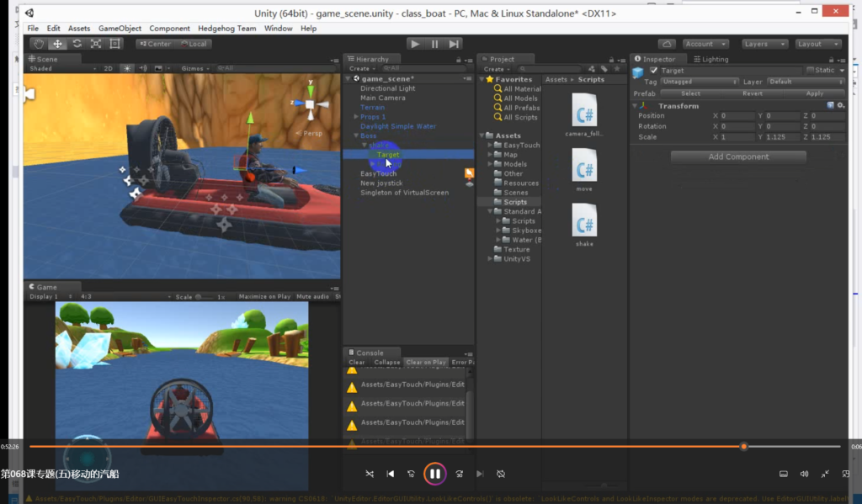The width and height of the screenshot is (862, 504).
Task: Switch to the Lighting tab
Action: coord(710,60)
